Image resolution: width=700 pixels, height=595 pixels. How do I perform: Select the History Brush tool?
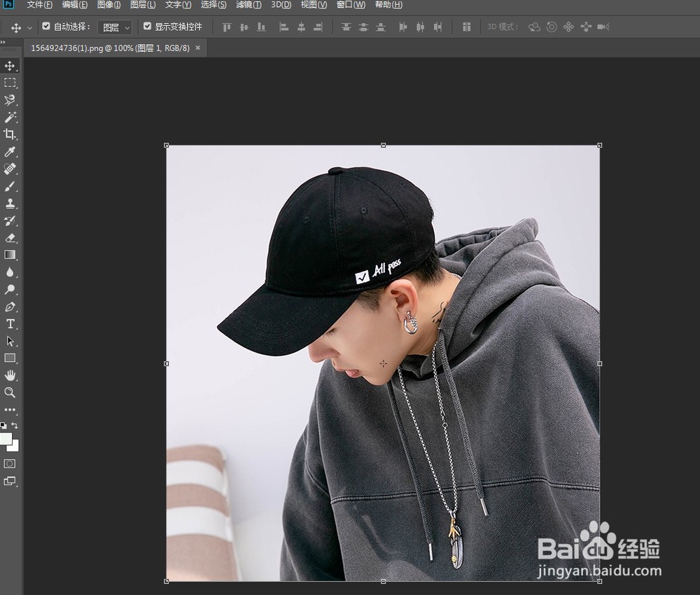pos(10,220)
